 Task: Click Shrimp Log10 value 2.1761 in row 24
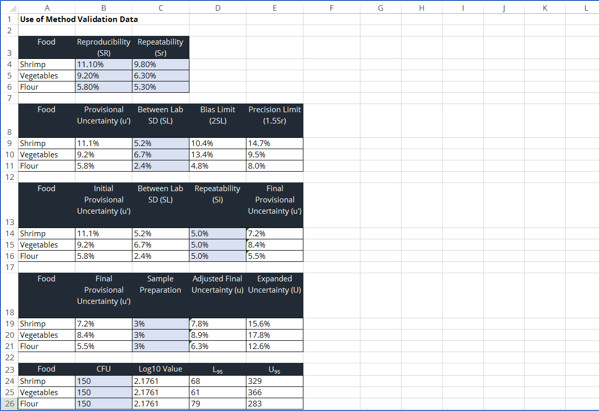pos(160,381)
